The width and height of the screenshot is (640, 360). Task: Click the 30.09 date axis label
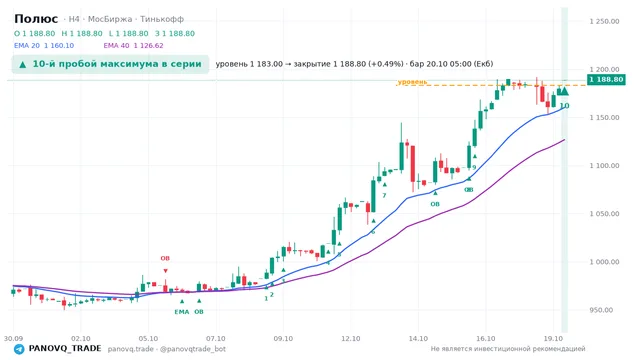[13, 339]
